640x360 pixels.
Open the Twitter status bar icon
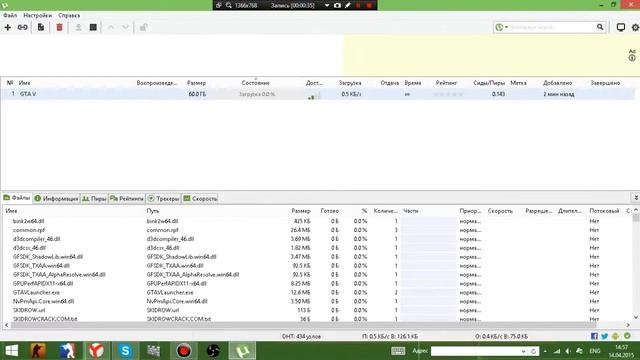604,336
